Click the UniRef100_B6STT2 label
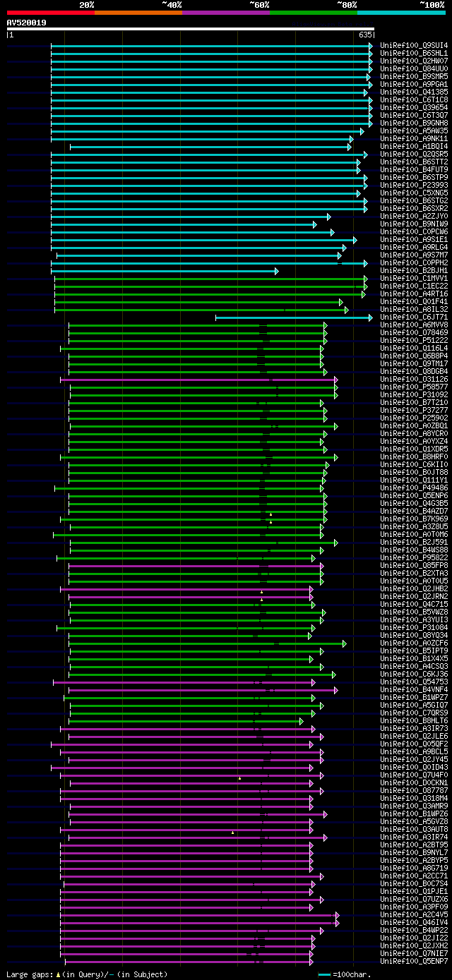 pos(414,162)
